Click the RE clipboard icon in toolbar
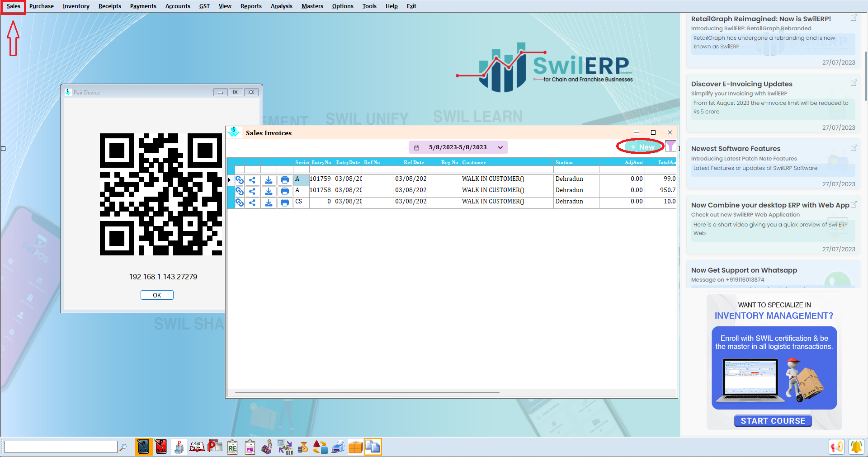The width and height of the screenshot is (868, 457). [232, 447]
